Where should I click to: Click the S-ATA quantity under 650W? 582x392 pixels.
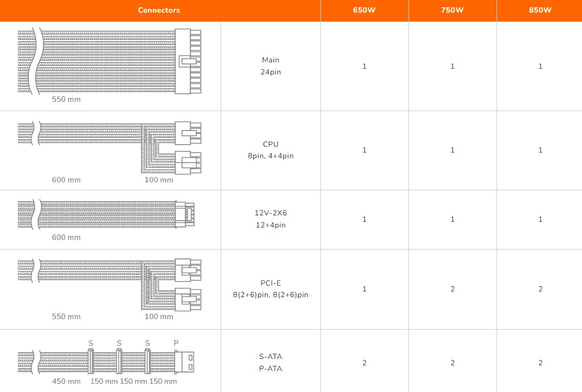(364, 363)
